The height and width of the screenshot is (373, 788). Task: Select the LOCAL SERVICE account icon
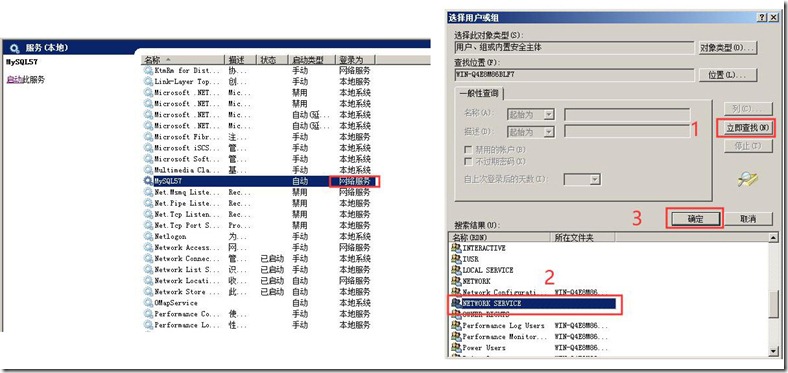click(x=456, y=270)
